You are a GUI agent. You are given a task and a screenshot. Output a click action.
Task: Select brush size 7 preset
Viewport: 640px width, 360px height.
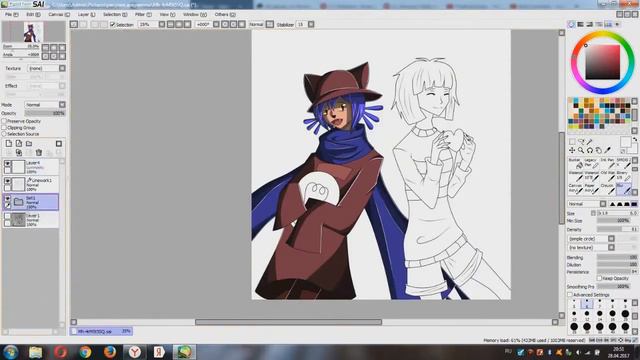(x=600, y=304)
